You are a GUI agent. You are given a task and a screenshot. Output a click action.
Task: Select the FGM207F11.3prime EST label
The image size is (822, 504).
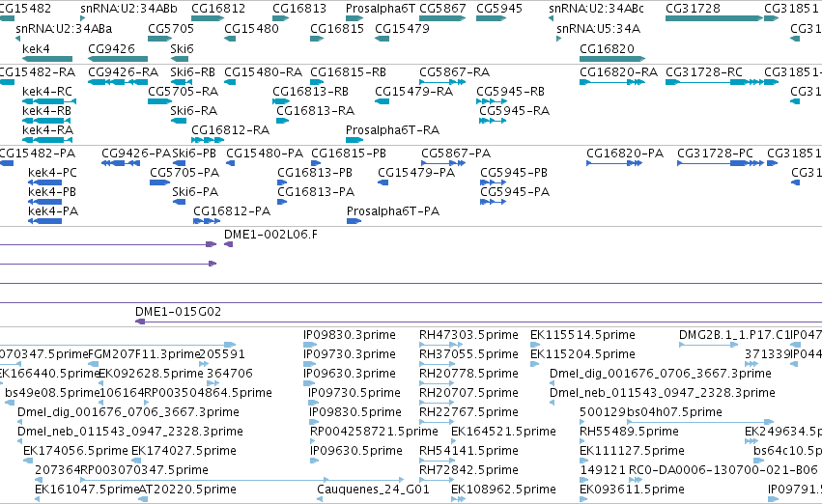(145, 354)
